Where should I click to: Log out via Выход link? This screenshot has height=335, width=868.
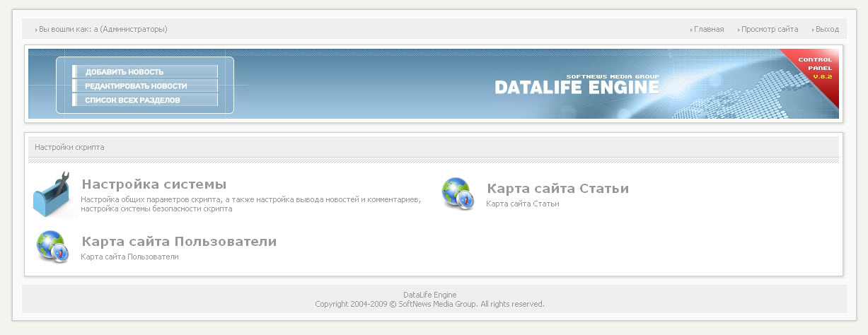[827, 29]
